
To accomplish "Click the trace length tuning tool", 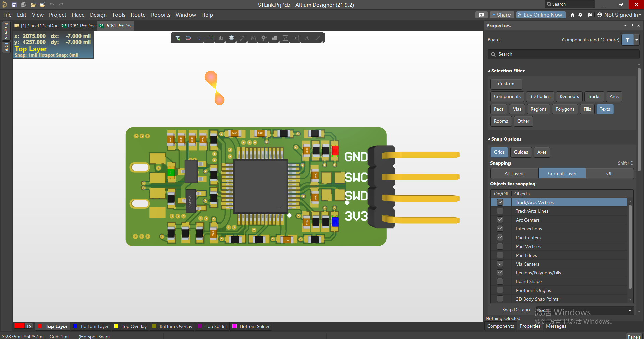I will tap(253, 38).
